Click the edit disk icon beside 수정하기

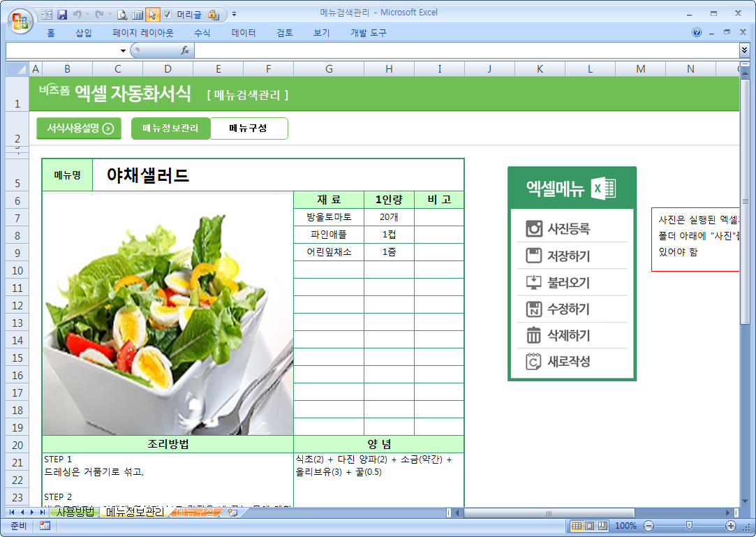tap(534, 309)
